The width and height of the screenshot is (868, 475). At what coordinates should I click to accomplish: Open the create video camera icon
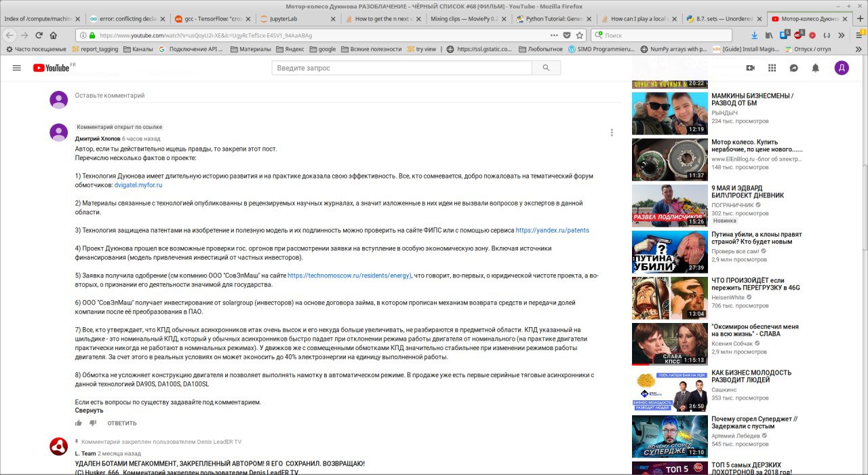[750, 68]
